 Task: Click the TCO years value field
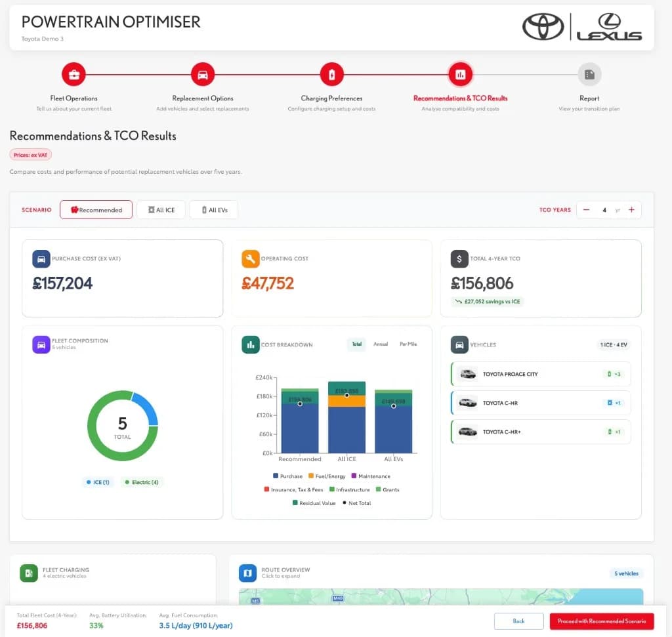[x=604, y=210]
